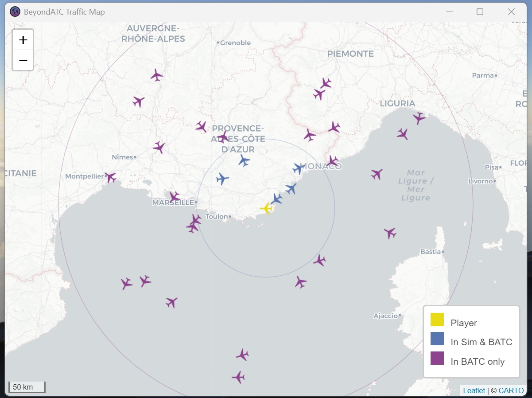Click the purple aircraft on the Monaco label
The height and width of the screenshot is (398, 532).
click(332, 161)
